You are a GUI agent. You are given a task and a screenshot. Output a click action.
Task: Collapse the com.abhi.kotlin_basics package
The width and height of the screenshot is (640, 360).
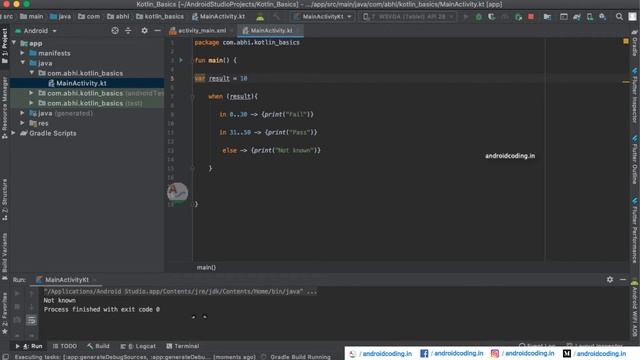pyautogui.click(x=32, y=73)
